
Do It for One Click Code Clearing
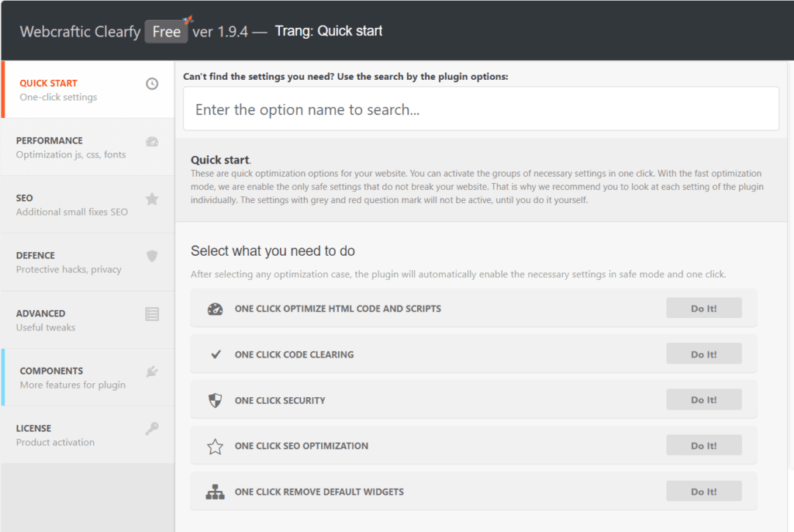coord(704,354)
